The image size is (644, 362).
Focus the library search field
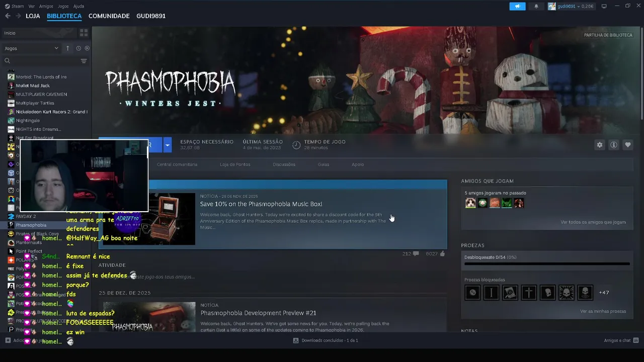(x=40, y=61)
